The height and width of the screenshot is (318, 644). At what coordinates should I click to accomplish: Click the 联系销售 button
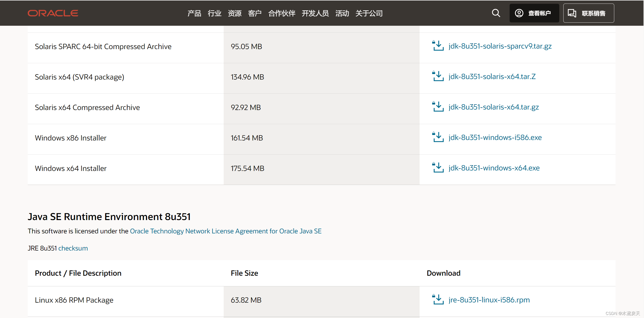point(589,13)
